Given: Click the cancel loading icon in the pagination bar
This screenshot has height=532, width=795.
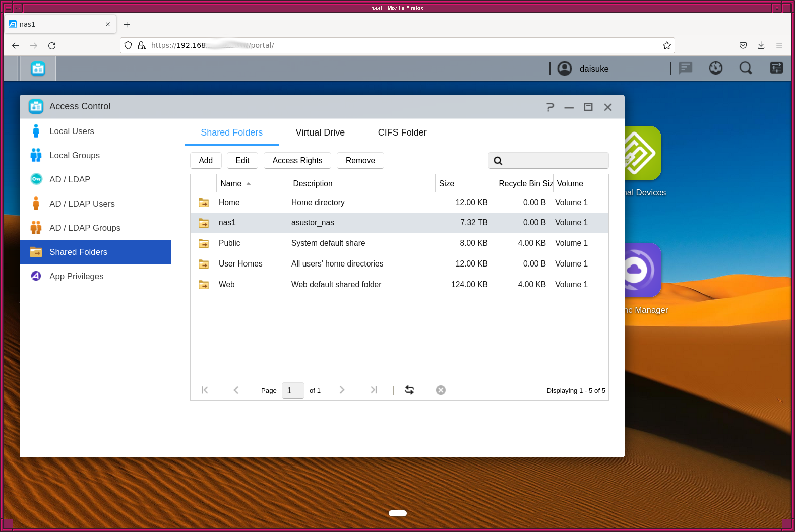Looking at the screenshot, I should [x=441, y=390].
